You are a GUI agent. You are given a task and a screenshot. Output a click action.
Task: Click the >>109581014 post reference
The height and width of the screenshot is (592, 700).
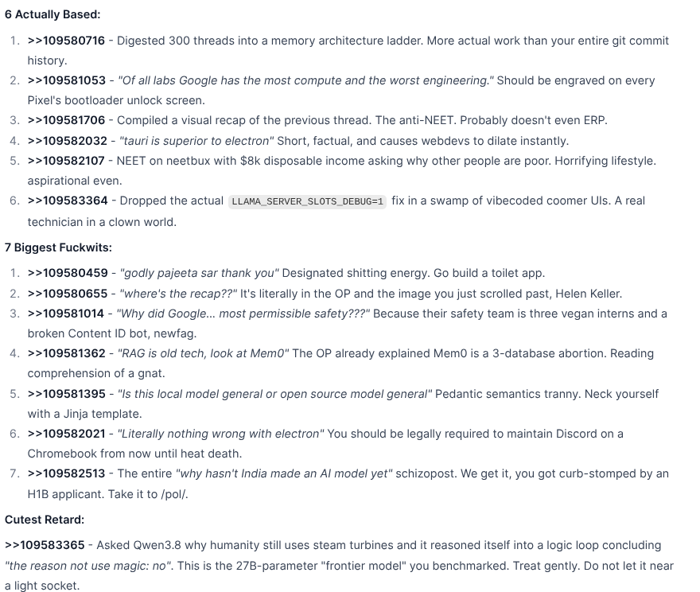65,314
